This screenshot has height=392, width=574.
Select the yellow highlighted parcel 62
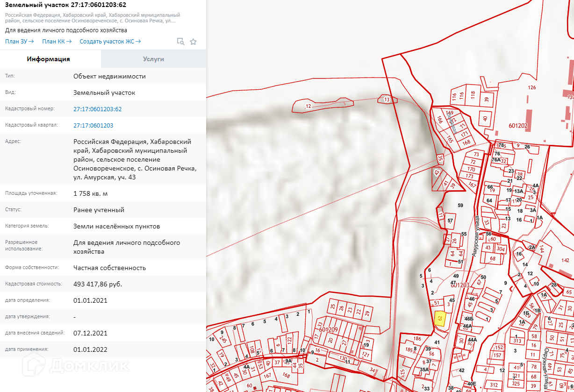click(x=439, y=319)
